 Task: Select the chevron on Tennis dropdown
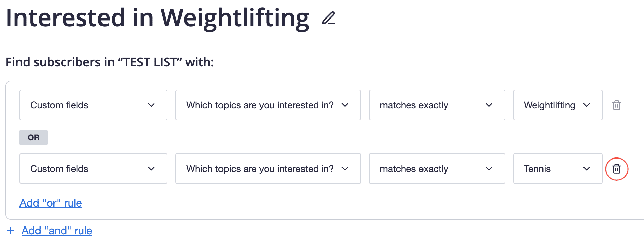coord(587,169)
